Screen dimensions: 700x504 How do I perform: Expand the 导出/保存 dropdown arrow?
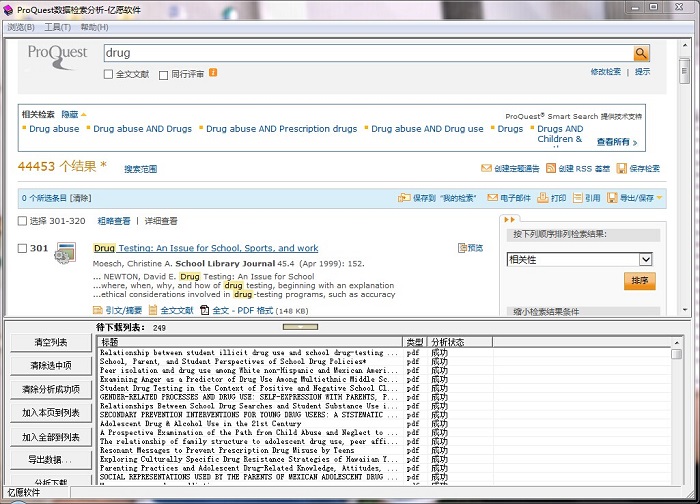[x=659, y=198]
